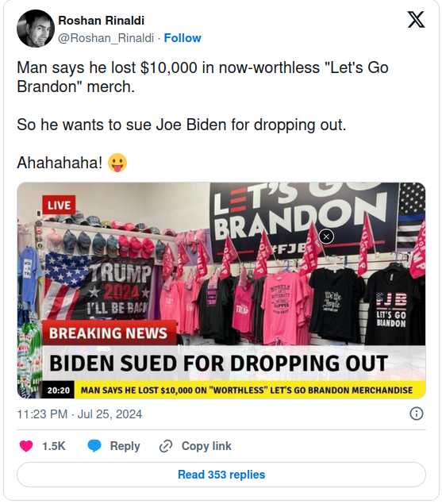Click the Let's Go Brandon banner in photo
442x504 pixels.
tap(304, 218)
